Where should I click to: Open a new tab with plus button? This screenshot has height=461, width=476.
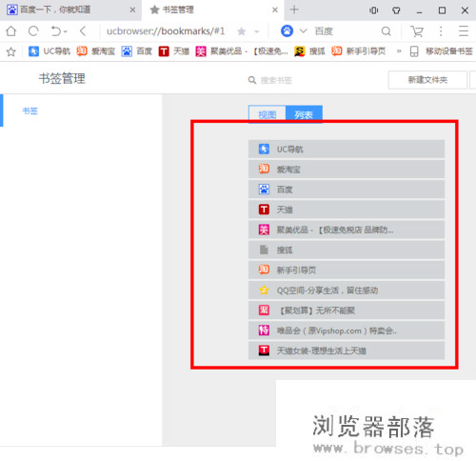[x=294, y=10]
